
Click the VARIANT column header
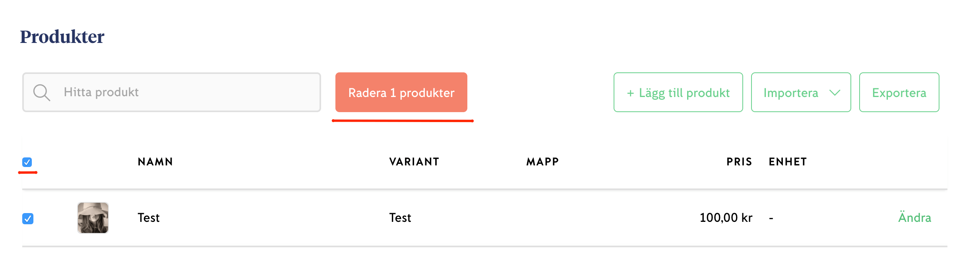(x=414, y=162)
